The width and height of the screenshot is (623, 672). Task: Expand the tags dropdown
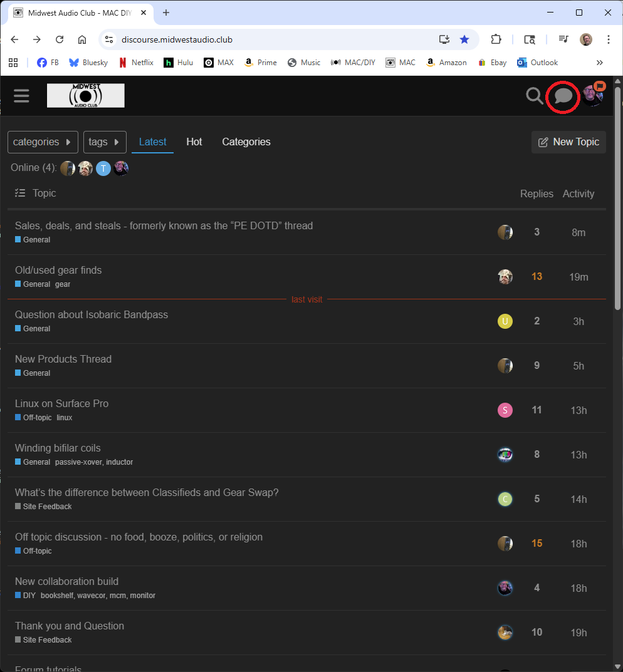tap(105, 142)
